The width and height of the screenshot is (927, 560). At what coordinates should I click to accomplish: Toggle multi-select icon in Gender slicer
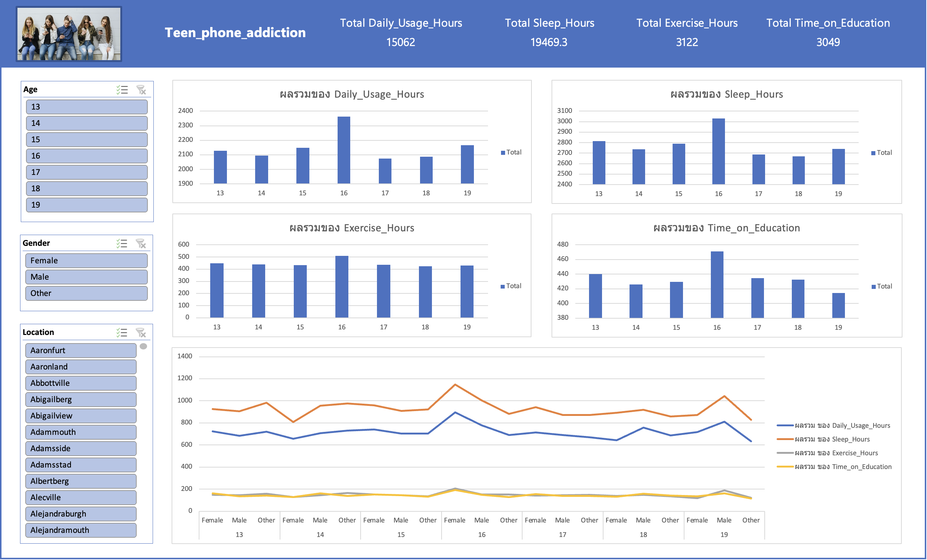(122, 243)
